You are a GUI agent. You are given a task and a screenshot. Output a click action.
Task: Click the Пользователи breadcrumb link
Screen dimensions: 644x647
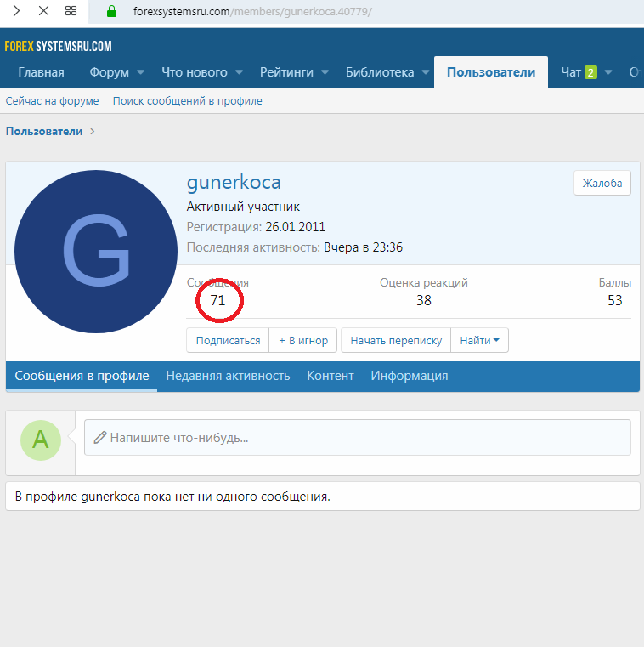pos(44,132)
